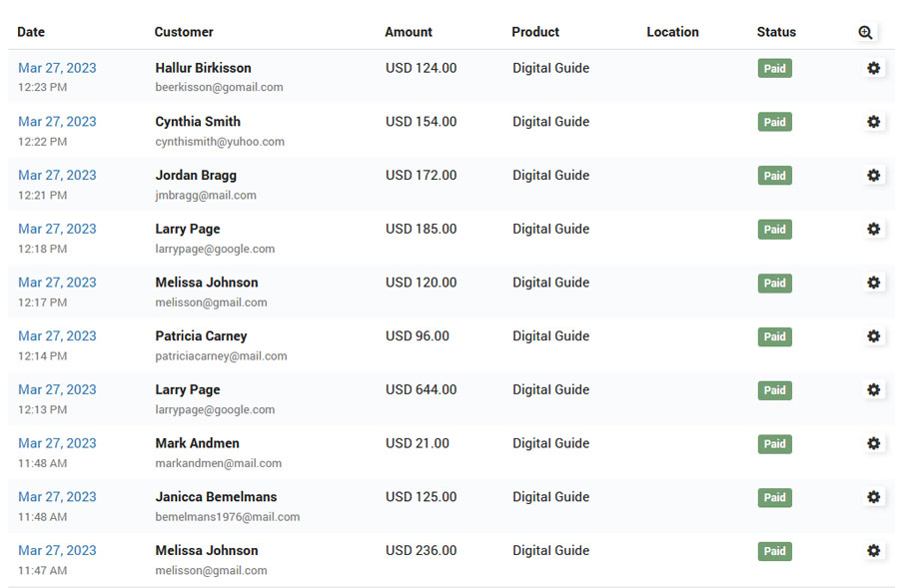Open the gear menu for the USD 236.00 payment
Viewport: 899px width, 588px height.
874,550
